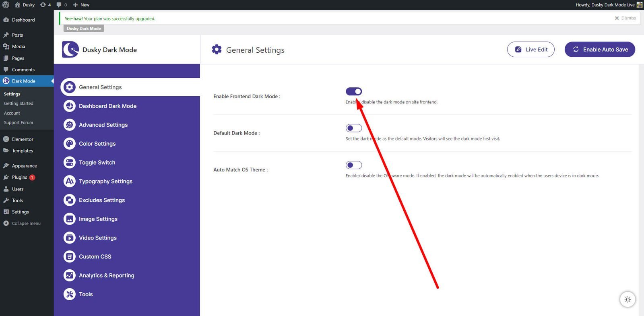Enable the Auto Match OS Theme toggle
Screen dimensions: 644x316
(354, 165)
